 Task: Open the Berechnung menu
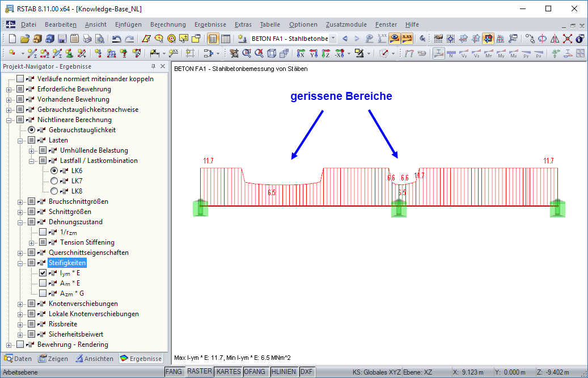(168, 24)
